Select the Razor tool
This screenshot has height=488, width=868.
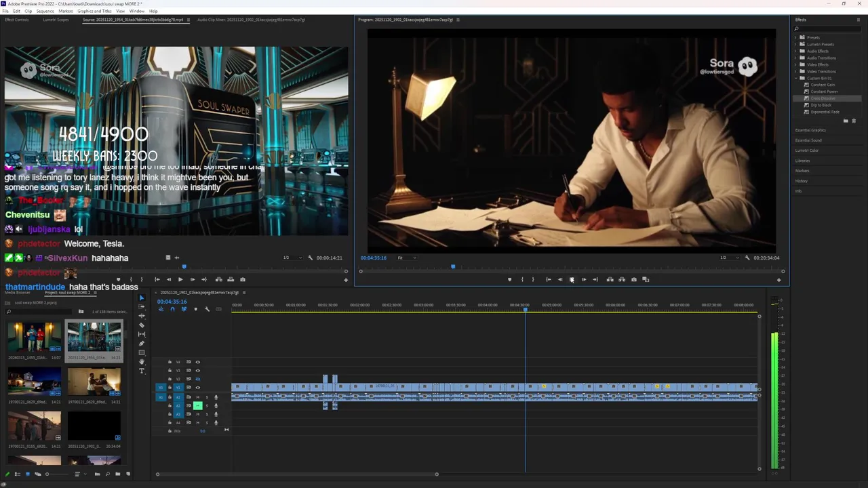(142, 325)
